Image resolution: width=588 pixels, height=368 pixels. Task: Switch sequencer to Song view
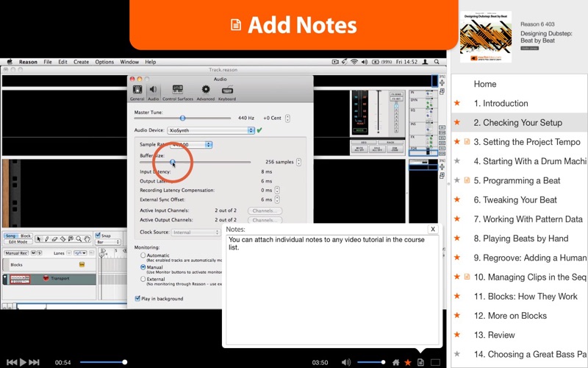pyautogui.click(x=10, y=236)
